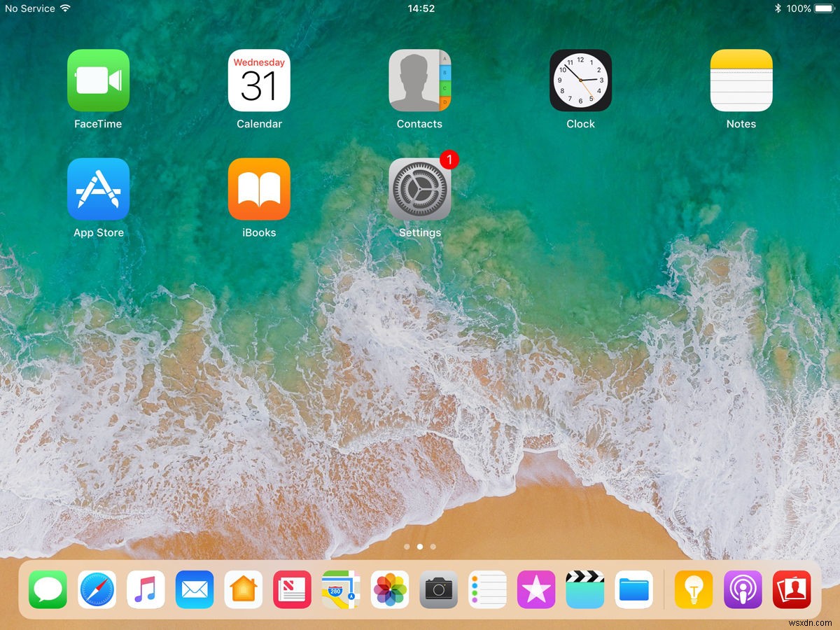Open the Contacts app
The height and width of the screenshot is (630, 840).
pyautogui.click(x=420, y=80)
